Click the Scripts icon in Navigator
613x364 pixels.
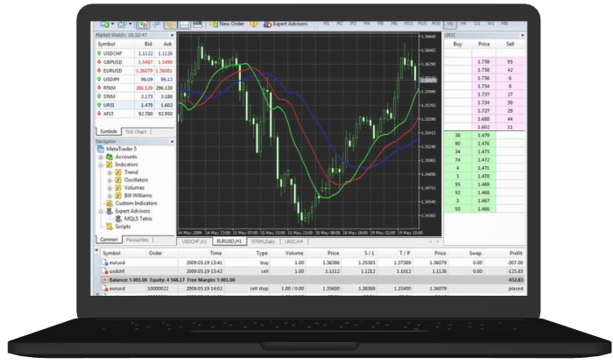click(x=109, y=226)
